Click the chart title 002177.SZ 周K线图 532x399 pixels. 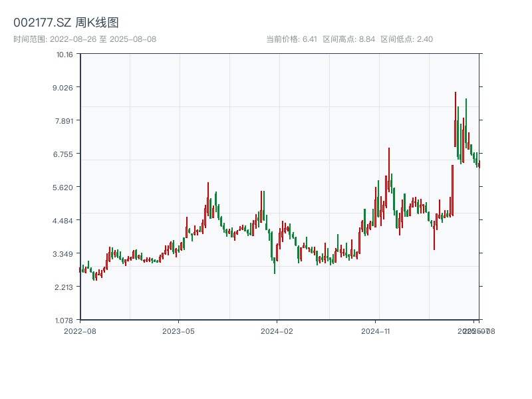[x=66, y=23]
